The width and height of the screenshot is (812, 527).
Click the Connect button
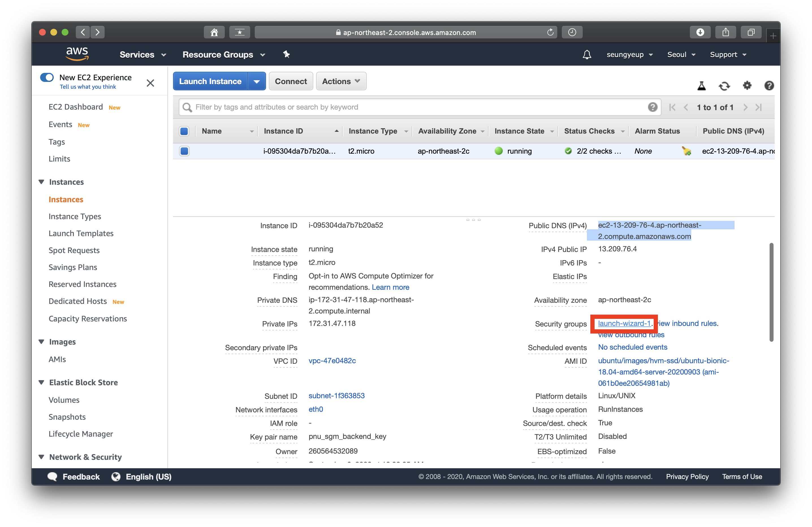pos(291,81)
